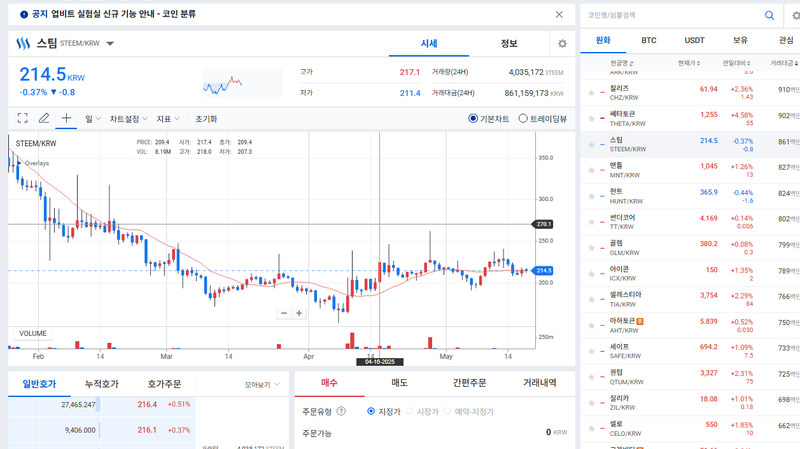Click 초기화 chart reset button
The width and height of the screenshot is (800, 449).
(206, 118)
